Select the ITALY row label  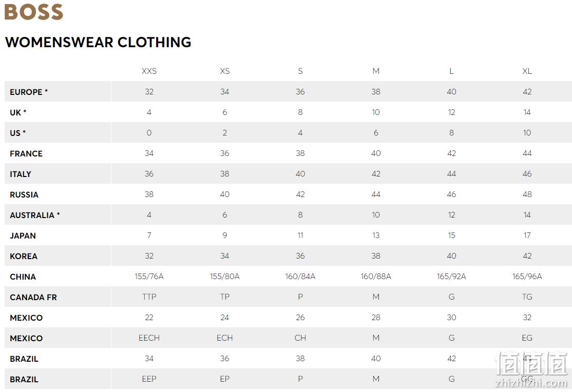click(21, 174)
